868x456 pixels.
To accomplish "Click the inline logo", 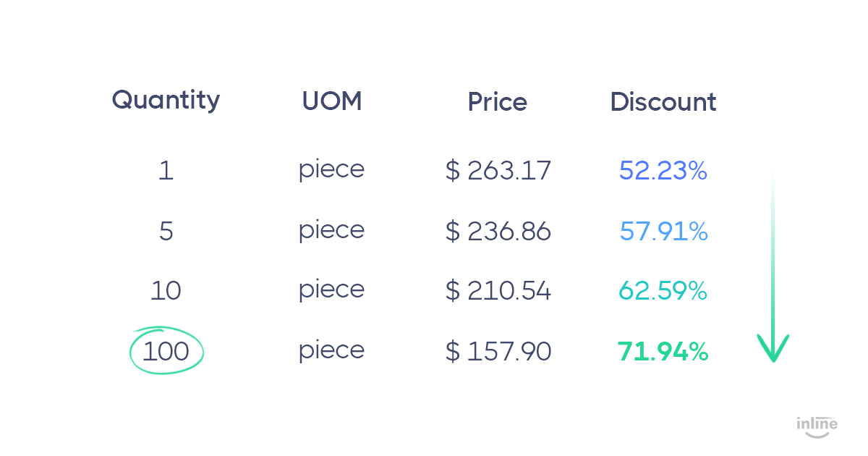I will click(x=817, y=426).
